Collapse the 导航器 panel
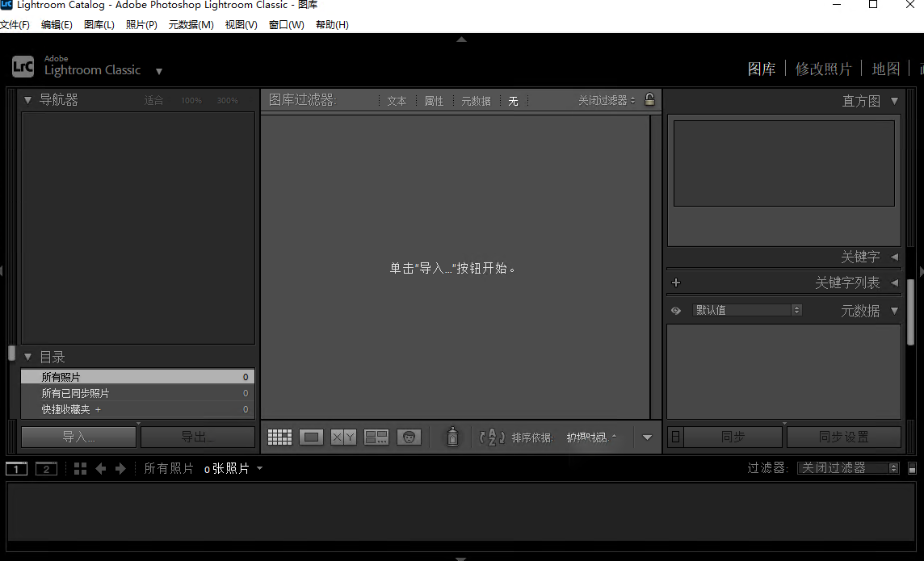924x561 pixels. (27, 101)
